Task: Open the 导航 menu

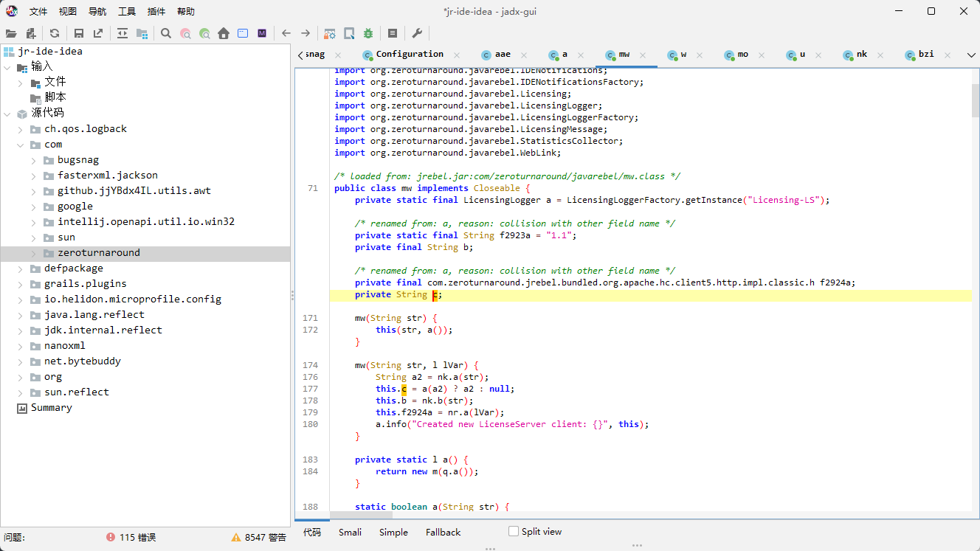Action: (97, 11)
